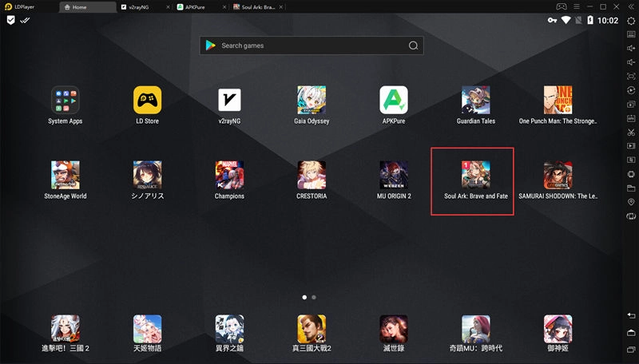639x364 pixels.
Task: Close the Soul Ark tab
Action: click(281, 6)
